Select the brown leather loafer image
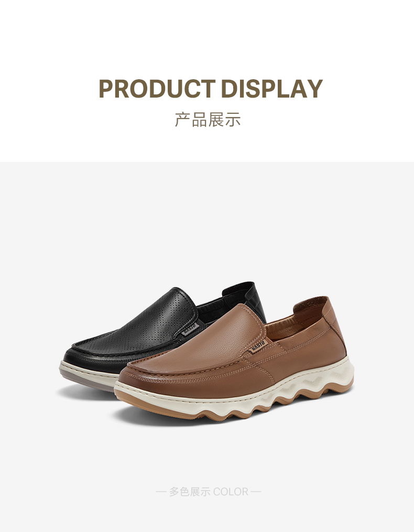The image size is (414, 532). tap(234, 359)
